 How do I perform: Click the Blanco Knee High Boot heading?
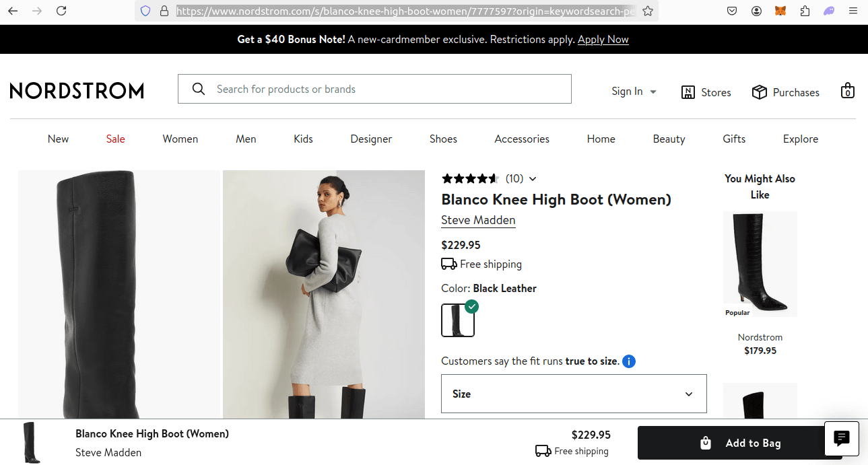pyautogui.click(x=556, y=199)
